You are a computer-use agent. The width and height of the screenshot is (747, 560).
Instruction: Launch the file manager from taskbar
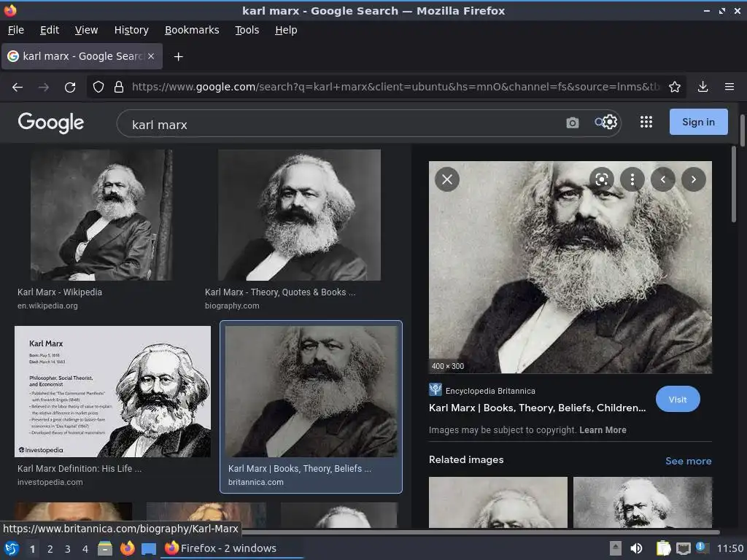[x=105, y=548]
